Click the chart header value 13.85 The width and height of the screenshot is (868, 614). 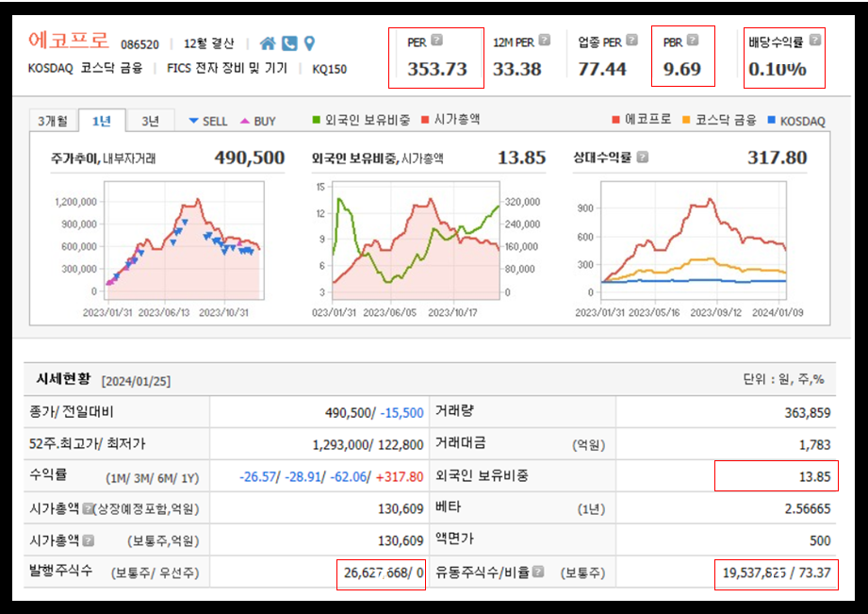point(521,158)
